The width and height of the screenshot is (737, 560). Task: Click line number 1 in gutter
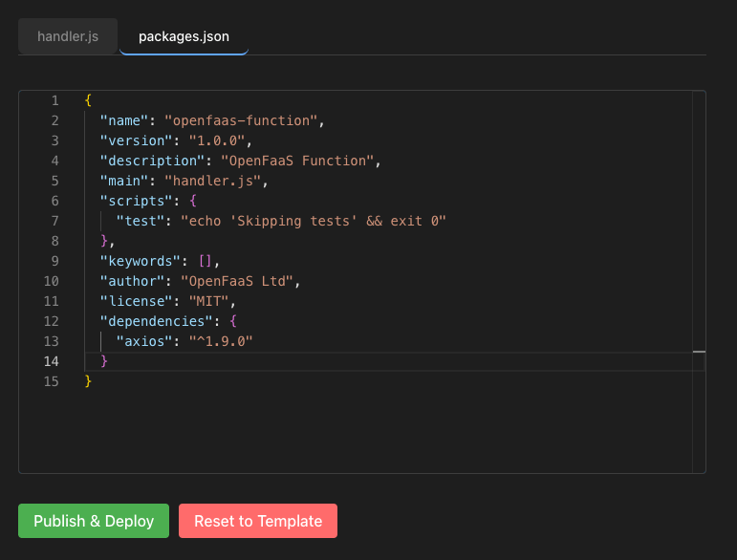tap(55, 100)
